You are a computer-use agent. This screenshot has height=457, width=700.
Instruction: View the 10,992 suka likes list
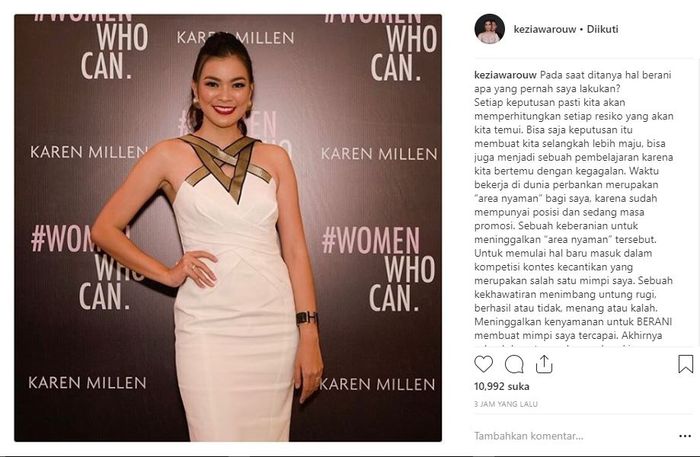click(502, 386)
